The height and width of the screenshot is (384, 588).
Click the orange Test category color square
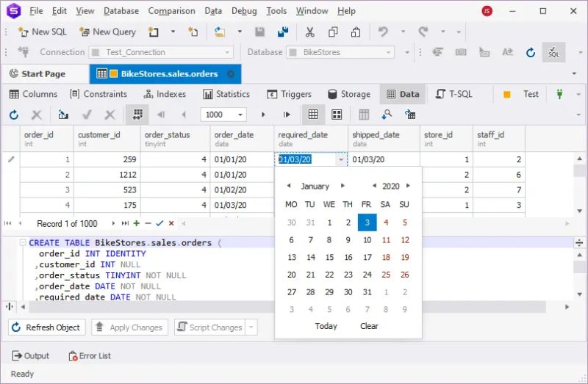[506, 95]
